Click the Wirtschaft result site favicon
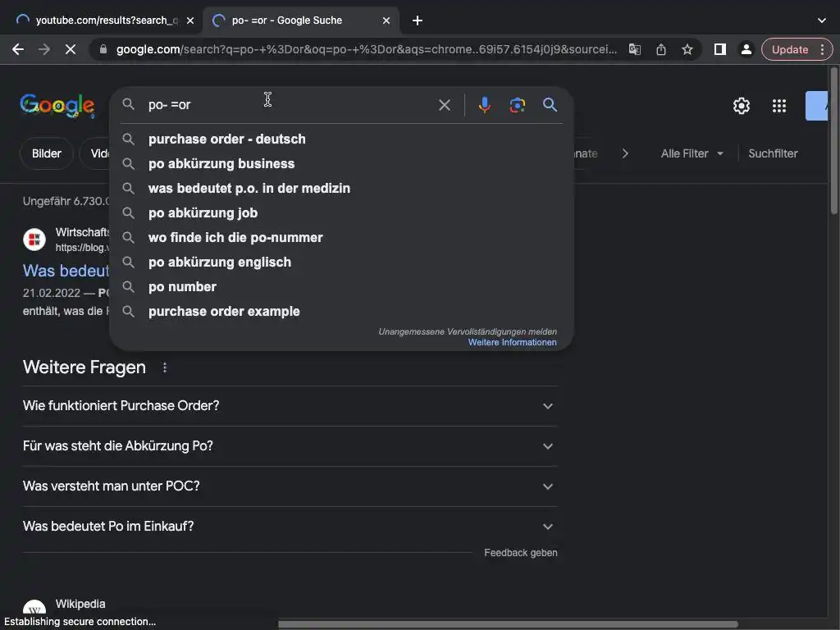The width and height of the screenshot is (840, 630). coord(34,240)
